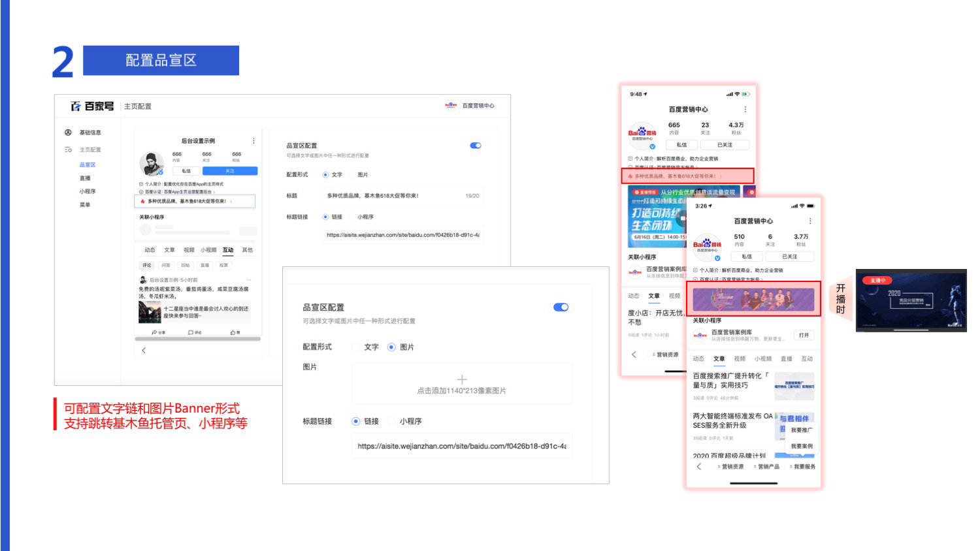Open three-dot menu on 3:26 phone screen
This screenshot has width=980, height=551.
(x=810, y=221)
